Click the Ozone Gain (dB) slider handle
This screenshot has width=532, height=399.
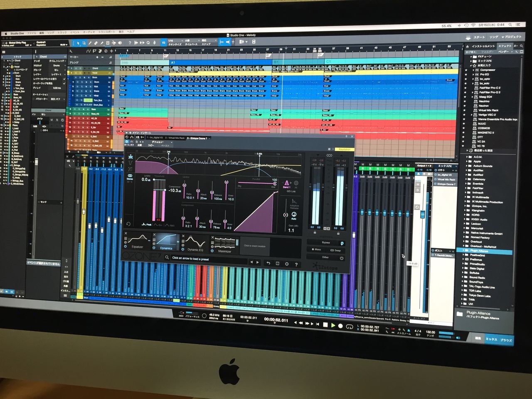tap(286, 214)
